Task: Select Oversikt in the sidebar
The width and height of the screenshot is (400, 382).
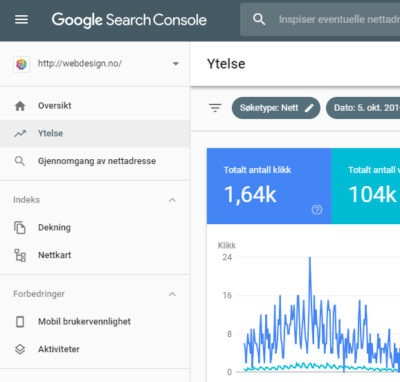Action: click(95, 106)
